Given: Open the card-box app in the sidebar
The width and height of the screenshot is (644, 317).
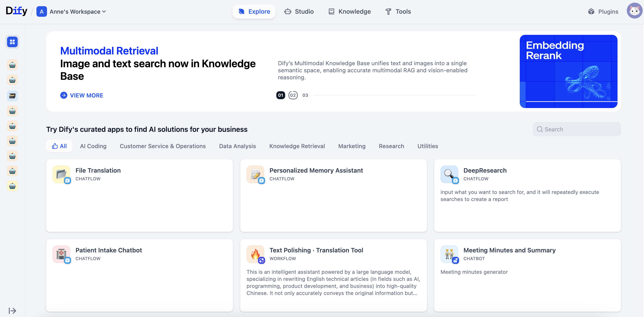Looking at the screenshot, I should click(x=12, y=96).
